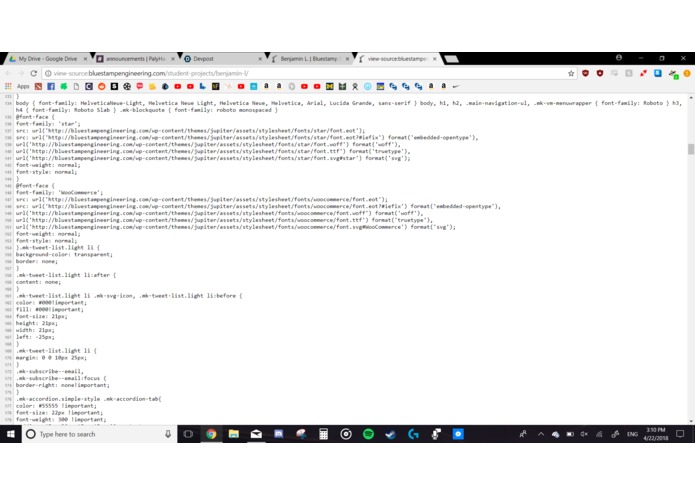Click the vertical scrollbar thumb
Viewport: 695px width, 494px height.
tap(691, 149)
